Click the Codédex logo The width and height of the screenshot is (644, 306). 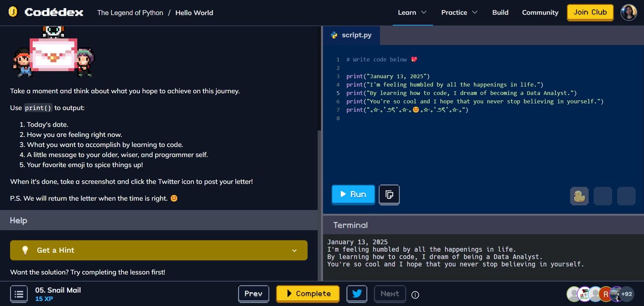(46, 12)
